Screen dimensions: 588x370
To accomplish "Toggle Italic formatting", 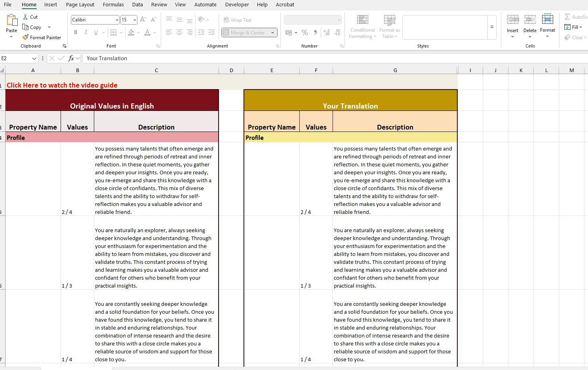I will click(86, 32).
